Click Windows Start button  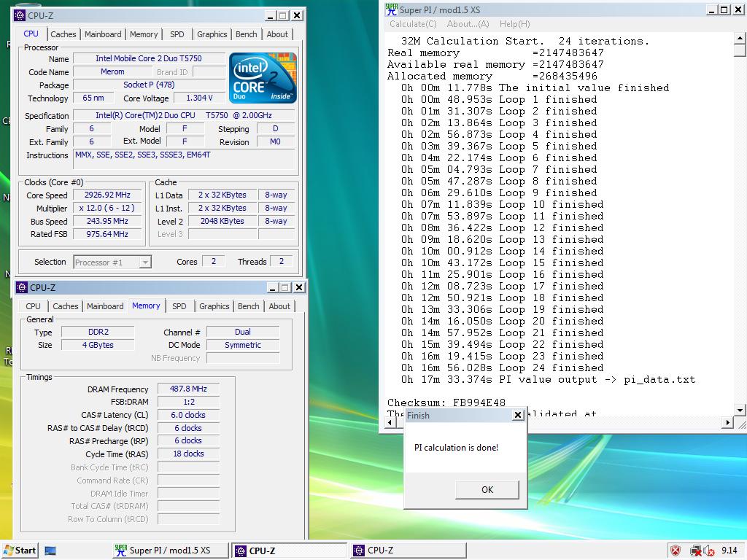click(x=20, y=550)
